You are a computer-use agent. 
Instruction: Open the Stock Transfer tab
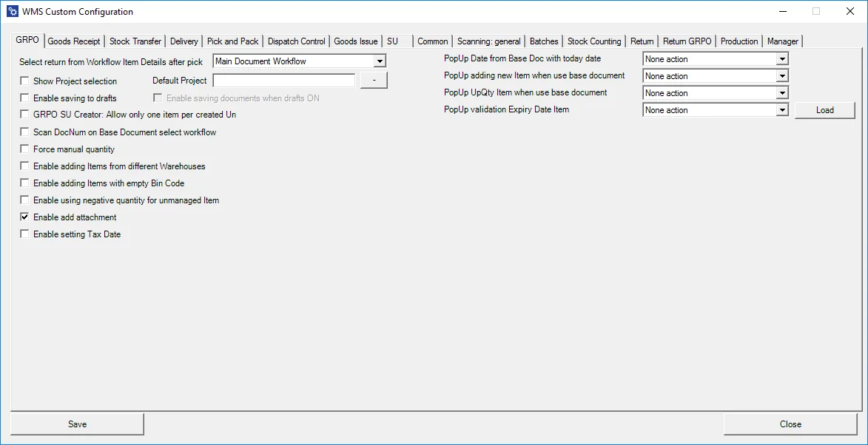(x=135, y=41)
